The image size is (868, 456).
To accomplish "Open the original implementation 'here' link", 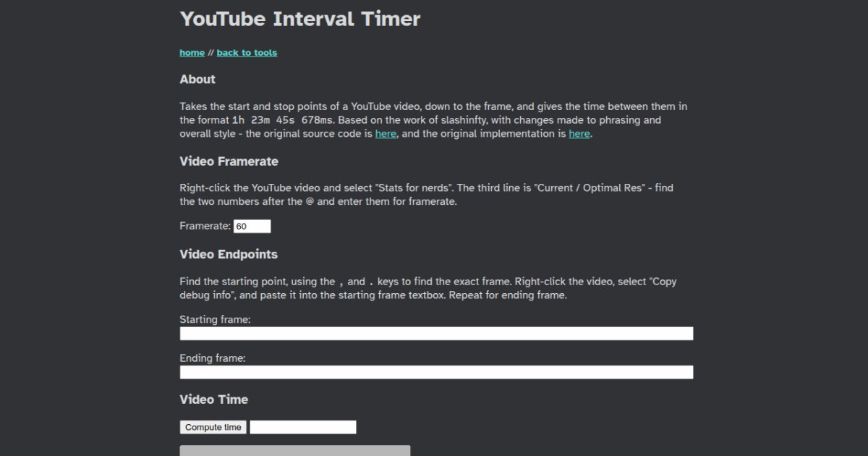I will (579, 134).
